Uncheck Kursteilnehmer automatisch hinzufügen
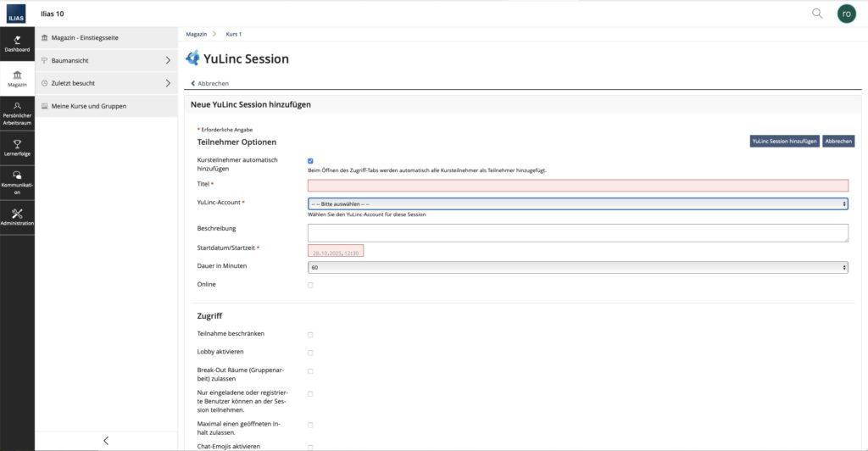Viewport: 868px width, 451px height. click(x=310, y=160)
